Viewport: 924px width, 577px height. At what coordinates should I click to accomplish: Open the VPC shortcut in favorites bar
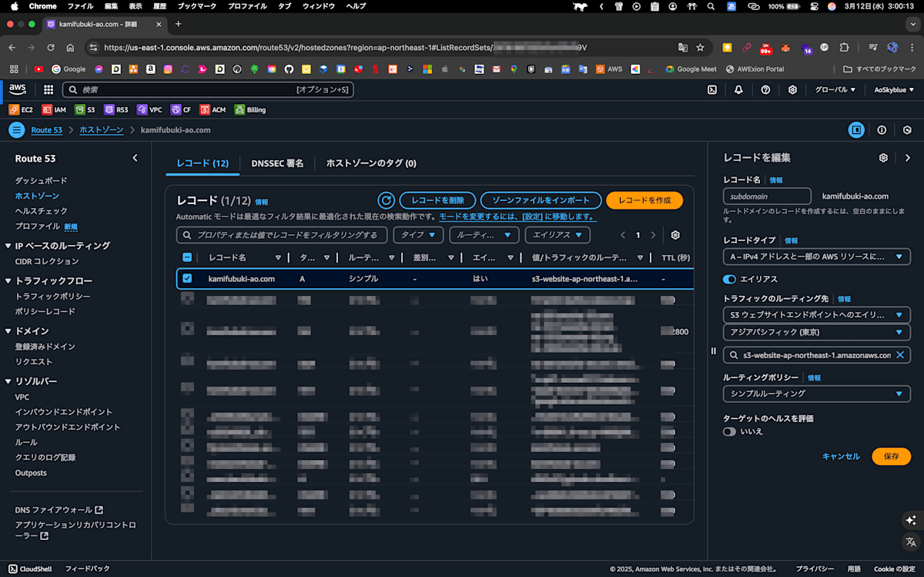149,109
